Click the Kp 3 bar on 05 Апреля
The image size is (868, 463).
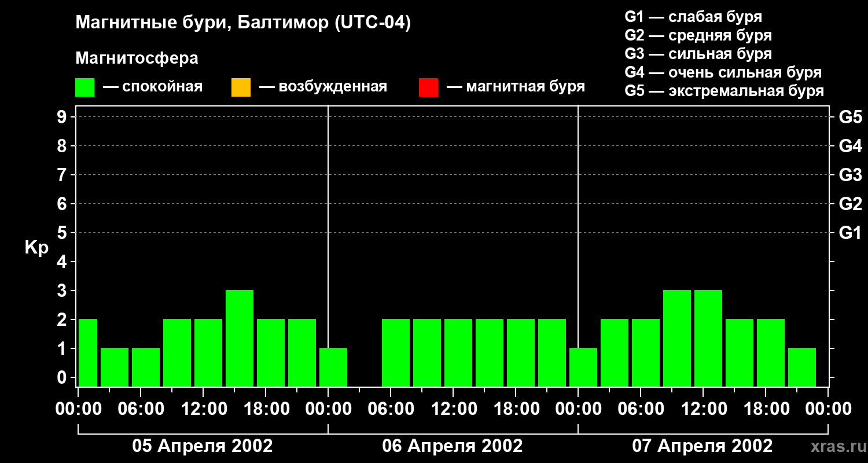(240, 338)
